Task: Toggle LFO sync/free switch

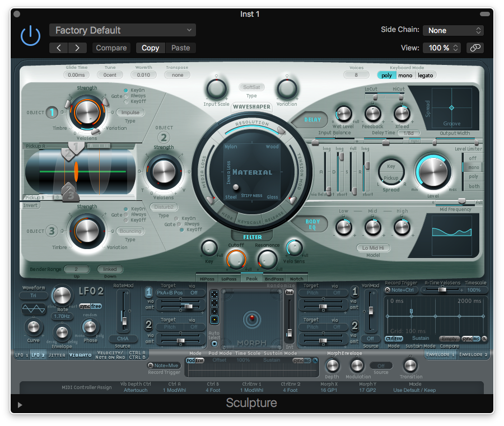Action: (90, 306)
